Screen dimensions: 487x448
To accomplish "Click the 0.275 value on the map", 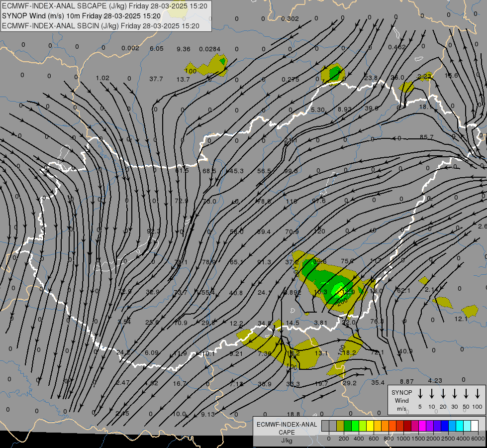I will pyautogui.click(x=291, y=80).
